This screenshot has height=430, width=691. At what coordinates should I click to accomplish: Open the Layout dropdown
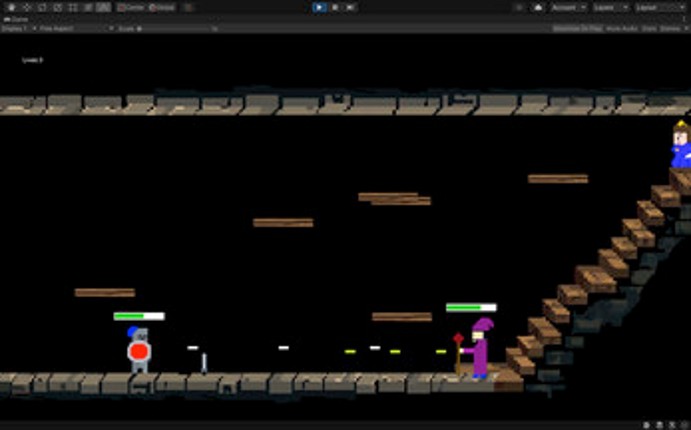[x=660, y=7]
